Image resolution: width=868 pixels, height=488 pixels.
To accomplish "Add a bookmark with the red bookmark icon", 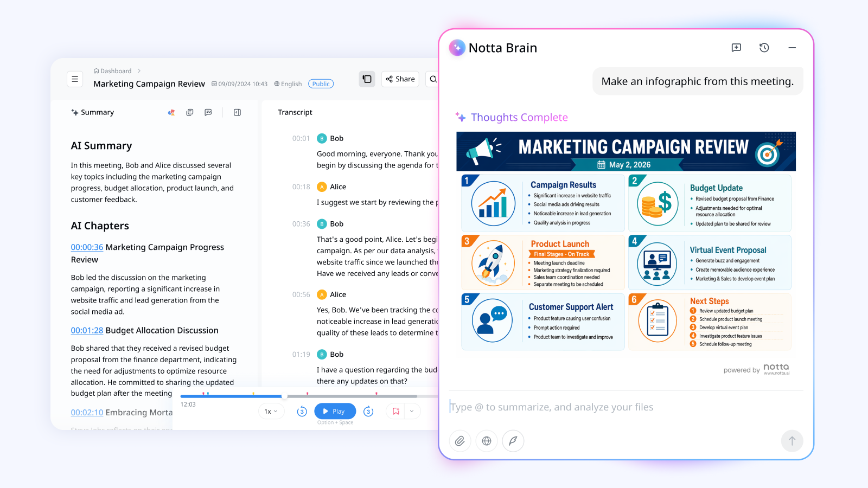I will (x=396, y=412).
